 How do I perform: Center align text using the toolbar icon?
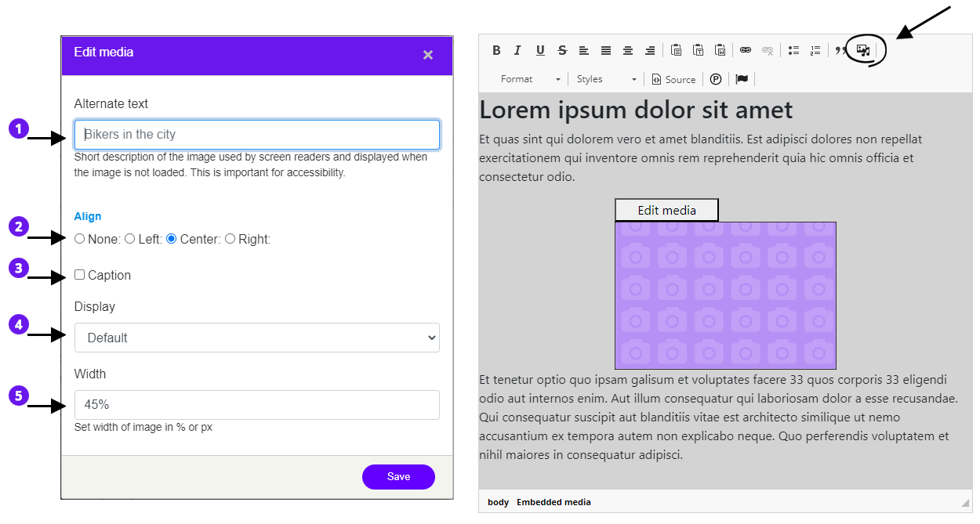(628, 50)
